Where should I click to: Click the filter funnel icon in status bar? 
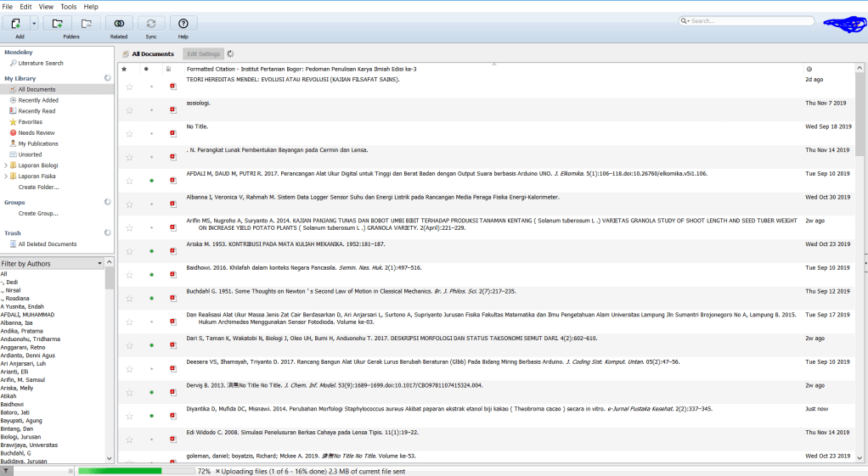pos(6,471)
